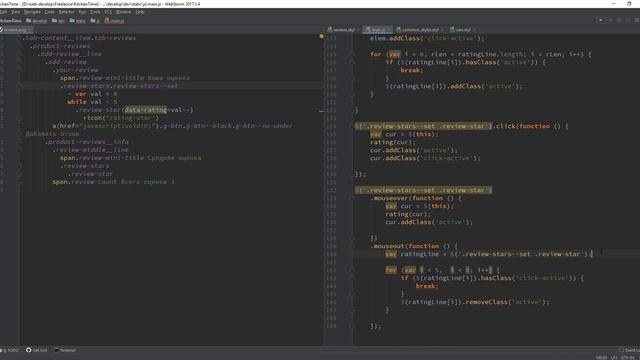Restore the WebStorm window size
This screenshot has height=360, width=640.
tap(629, 4)
